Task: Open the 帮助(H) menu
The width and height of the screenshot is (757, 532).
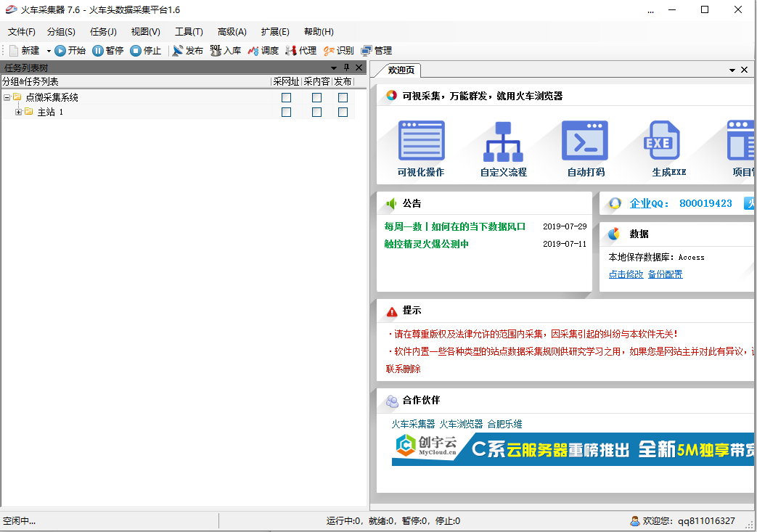Action: [319, 32]
